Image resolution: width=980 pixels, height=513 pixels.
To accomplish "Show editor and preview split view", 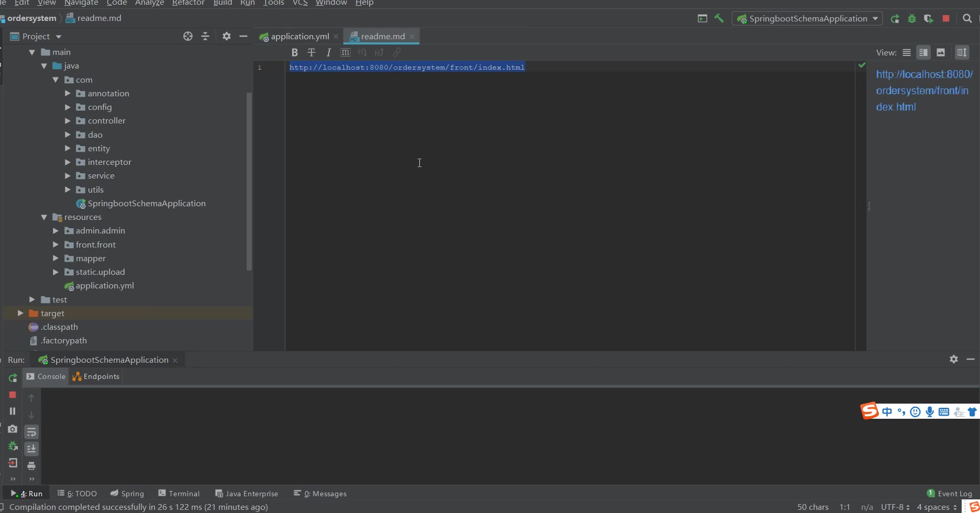I will [923, 52].
